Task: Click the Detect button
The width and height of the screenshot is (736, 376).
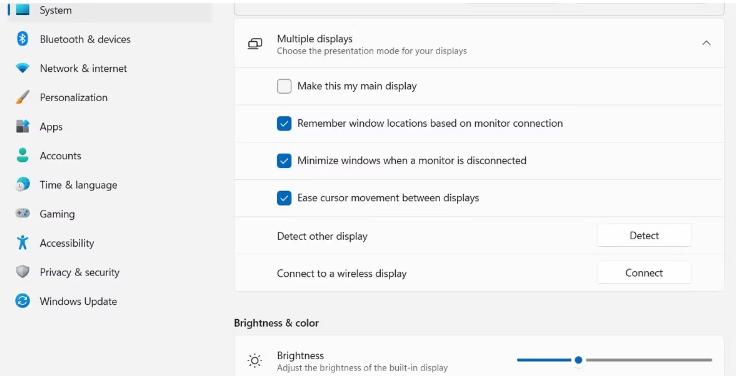Action: click(x=644, y=235)
